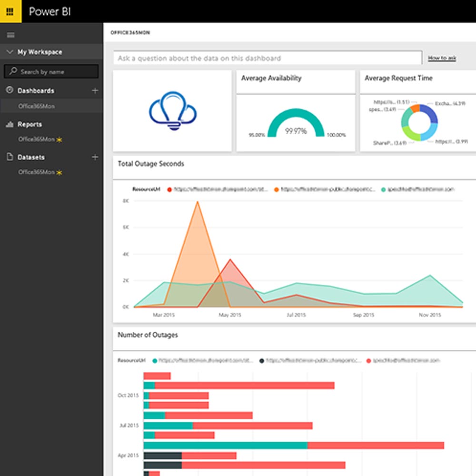Open the Dashboards section label

tap(36, 90)
